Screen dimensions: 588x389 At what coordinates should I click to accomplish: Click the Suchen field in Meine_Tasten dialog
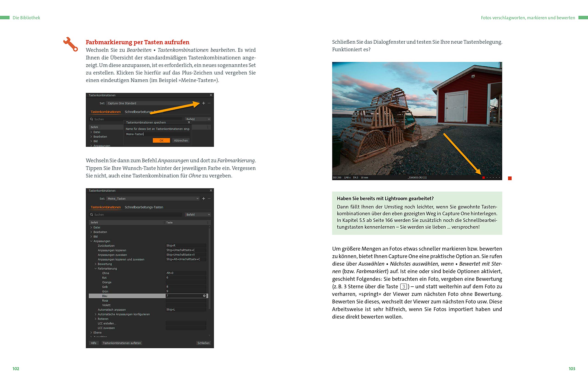[x=136, y=215]
